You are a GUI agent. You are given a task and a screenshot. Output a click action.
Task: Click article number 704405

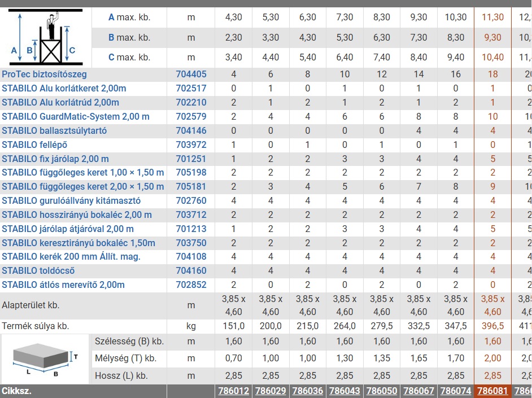point(191,75)
